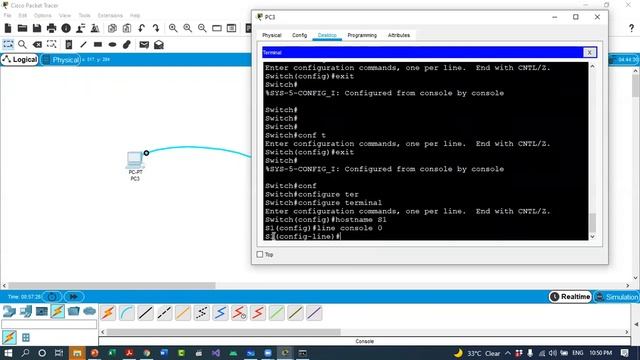Screen dimensions: 640x360
Task: Zoom out on the workspace
Action: (202, 28)
